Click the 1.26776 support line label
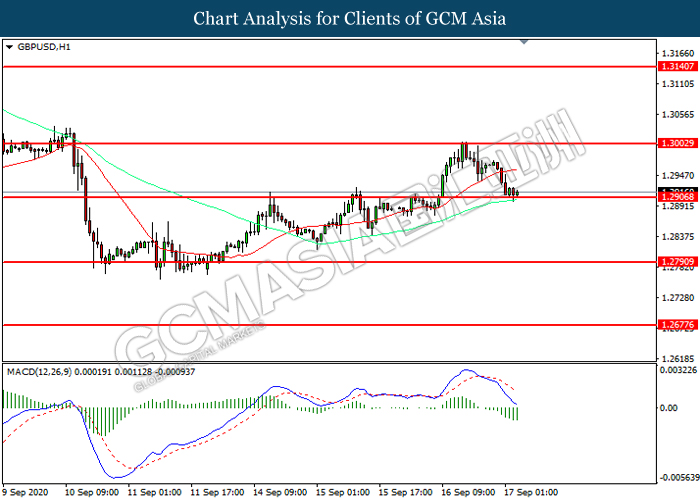 point(677,325)
